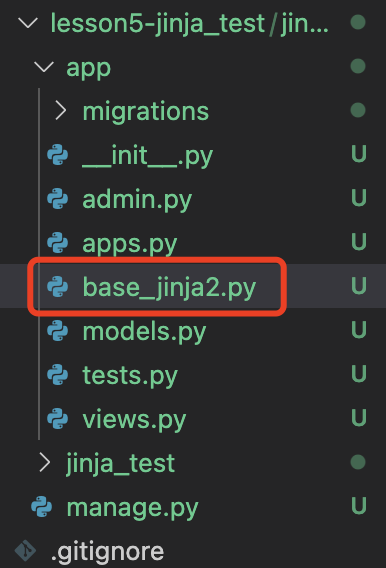Expand the jinja_test folder chevron
This screenshot has height=568, width=386.
[45, 463]
